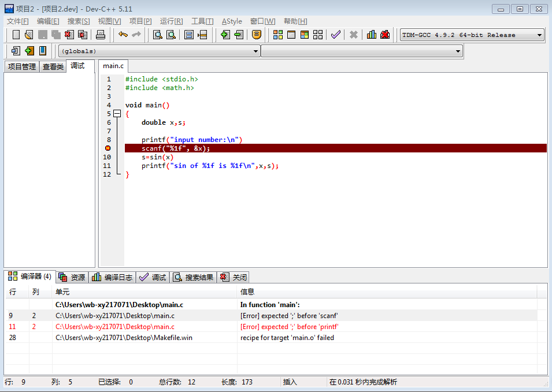Open Find with the first magnifier icon

tap(158, 35)
